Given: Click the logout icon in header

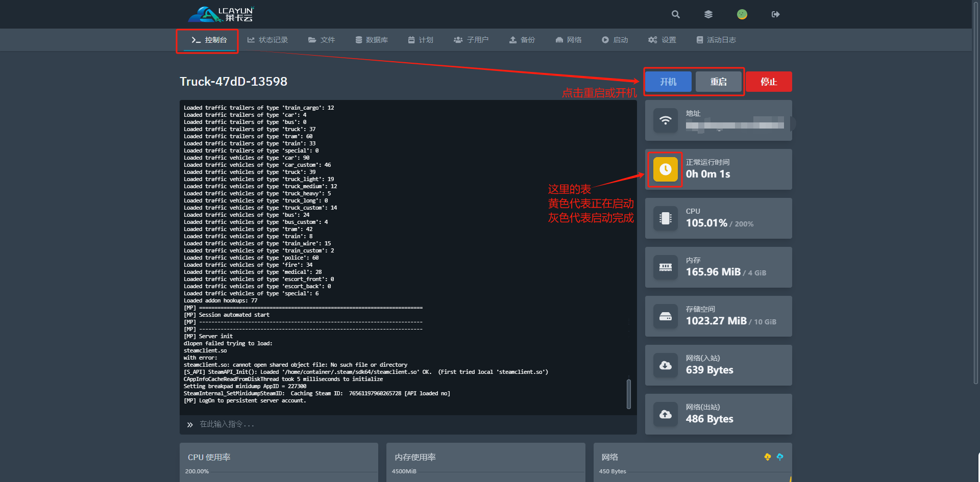Looking at the screenshot, I should tap(775, 14).
